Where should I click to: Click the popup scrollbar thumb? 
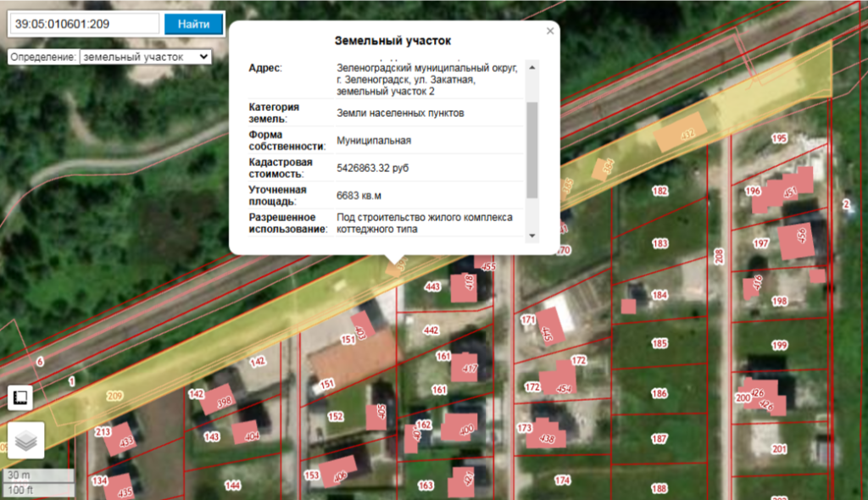(x=531, y=150)
